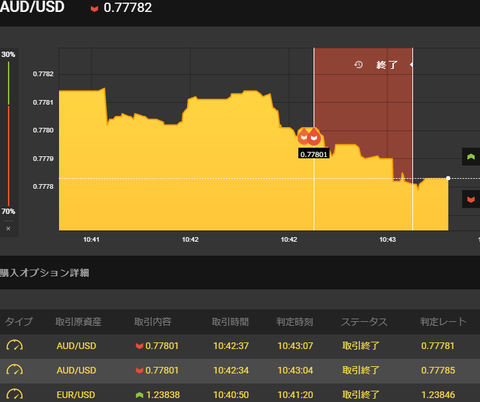Click the 0.7778 price axis label

click(43, 187)
